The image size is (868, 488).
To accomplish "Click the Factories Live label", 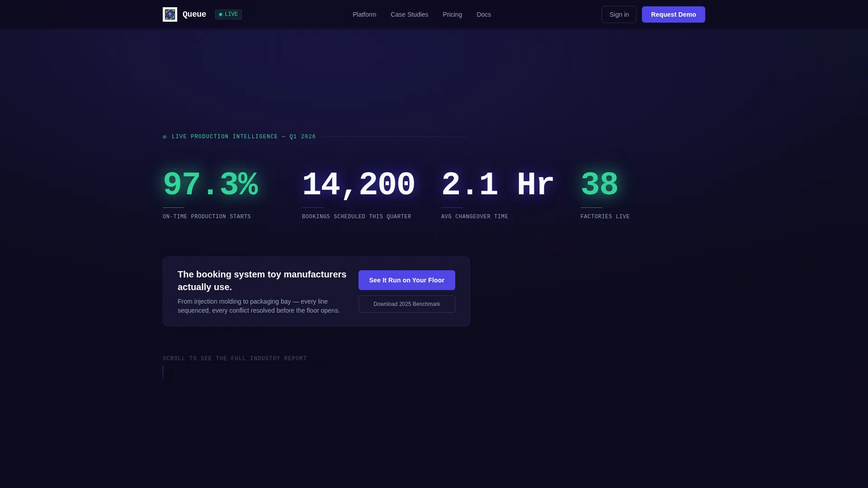I will pos(605,217).
